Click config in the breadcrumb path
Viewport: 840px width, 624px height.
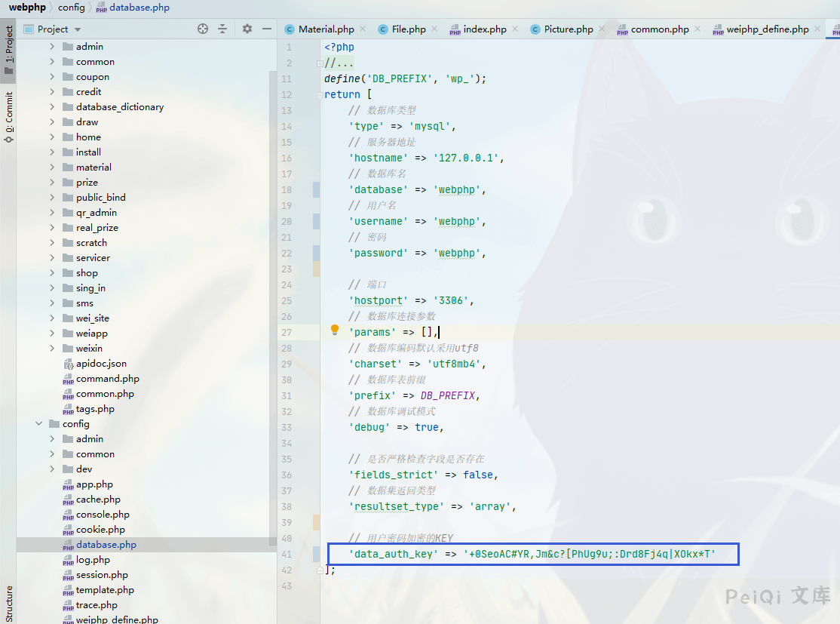click(72, 8)
